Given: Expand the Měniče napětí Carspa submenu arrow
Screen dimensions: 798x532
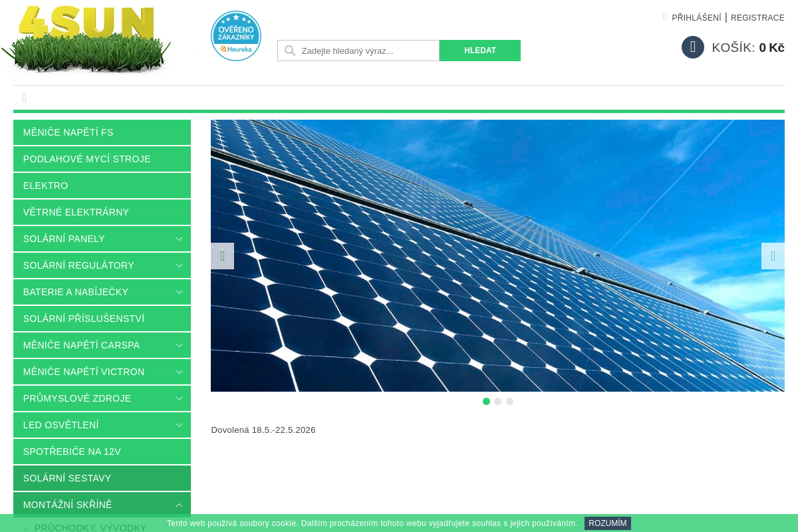Looking at the screenshot, I should point(179,345).
